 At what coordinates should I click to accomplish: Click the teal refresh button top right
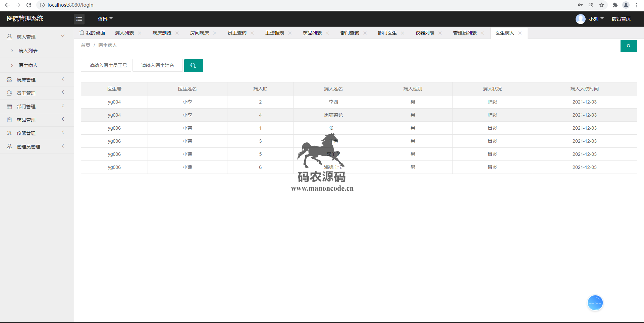(629, 46)
